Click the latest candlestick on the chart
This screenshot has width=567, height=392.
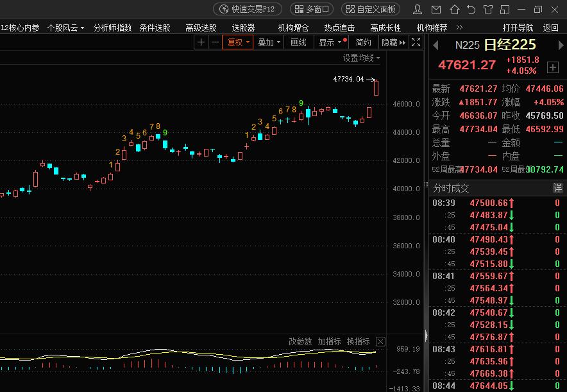pos(376,88)
